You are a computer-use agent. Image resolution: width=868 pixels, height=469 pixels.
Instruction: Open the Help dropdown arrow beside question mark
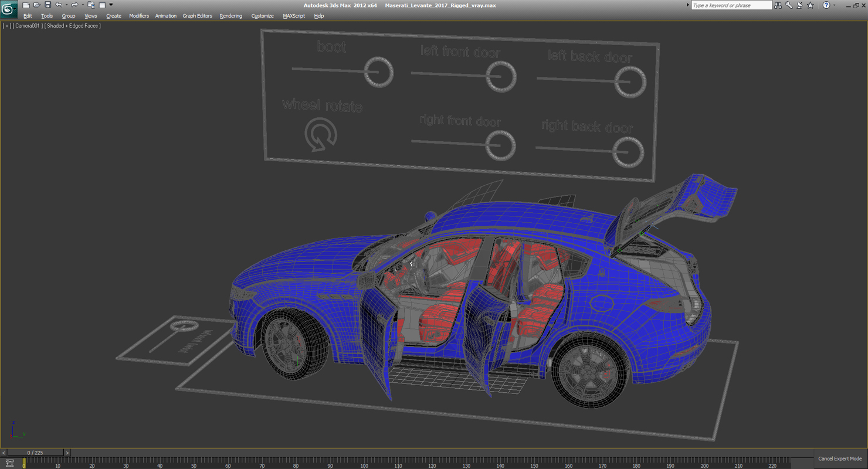[834, 5]
